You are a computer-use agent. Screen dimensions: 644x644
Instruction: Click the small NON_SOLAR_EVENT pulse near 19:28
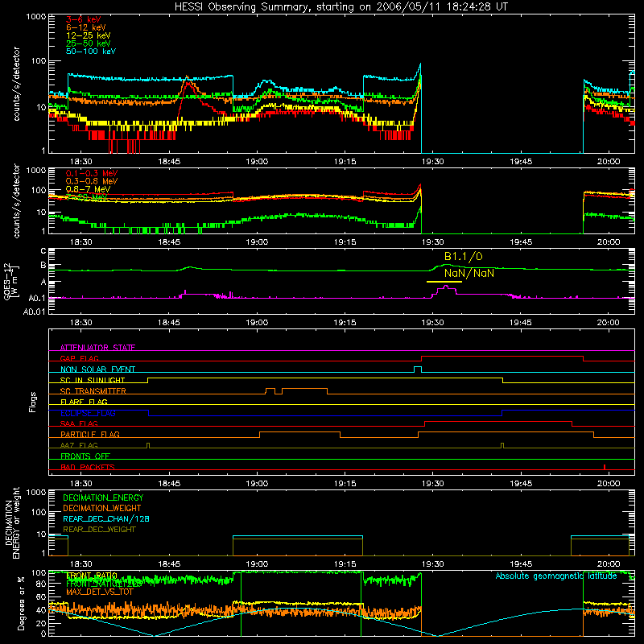[418, 369]
